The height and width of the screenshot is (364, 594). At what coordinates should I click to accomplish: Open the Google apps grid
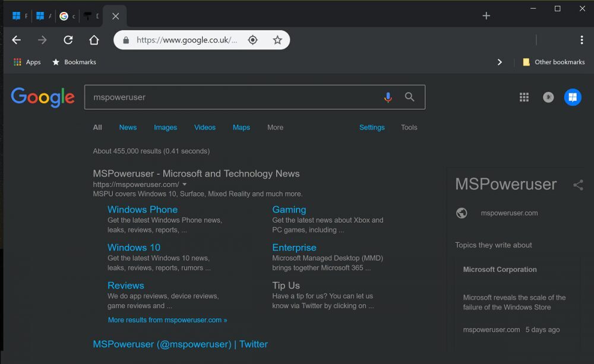[524, 97]
